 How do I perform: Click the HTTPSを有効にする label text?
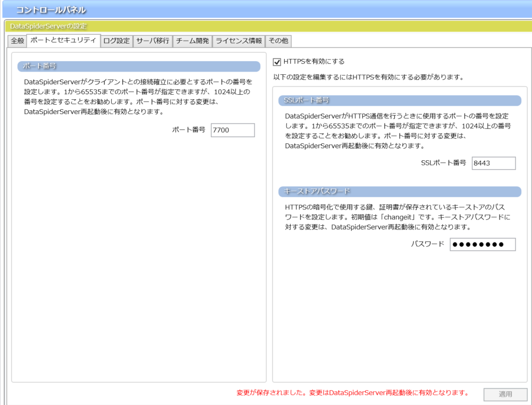point(314,62)
